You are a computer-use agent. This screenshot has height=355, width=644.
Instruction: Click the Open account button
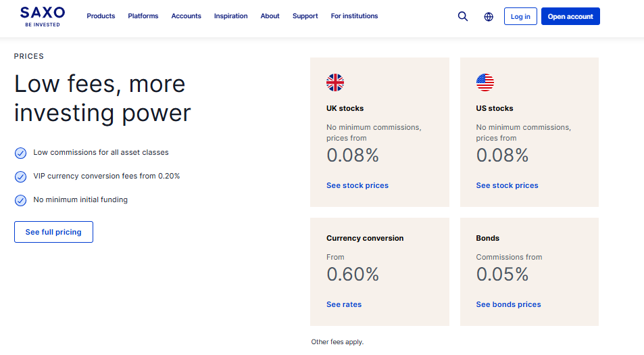(570, 16)
